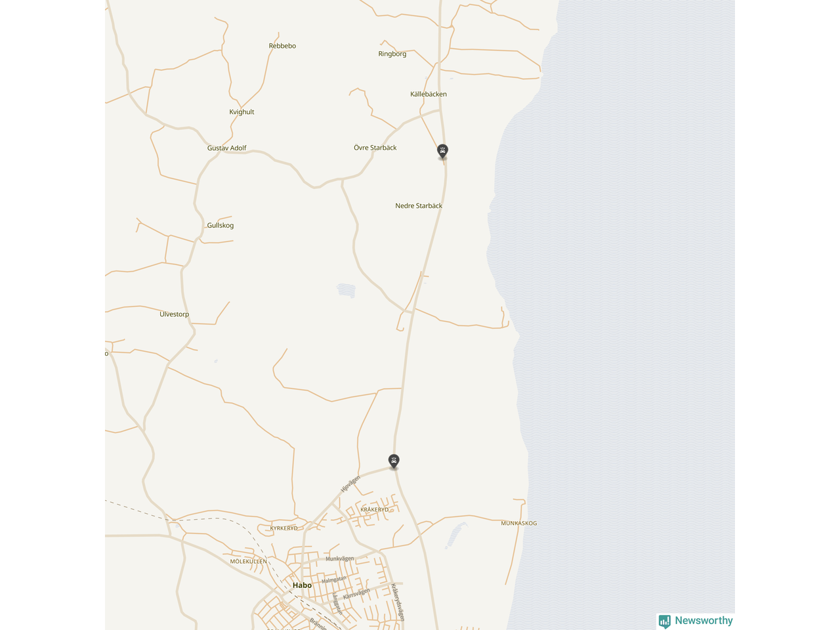Screen dimensions: 840x630
Task: Select the KYRKERYD neighborhood label
Action: click(284, 528)
